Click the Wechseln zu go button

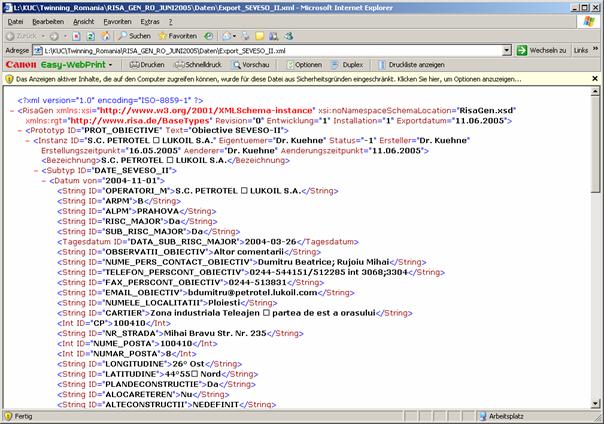click(x=542, y=49)
